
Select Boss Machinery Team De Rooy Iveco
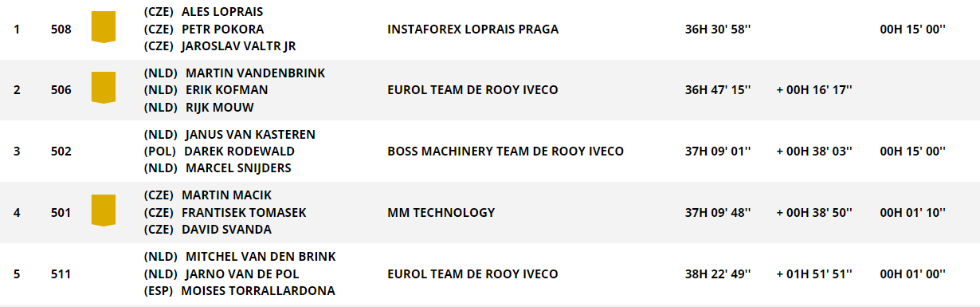[x=505, y=152]
